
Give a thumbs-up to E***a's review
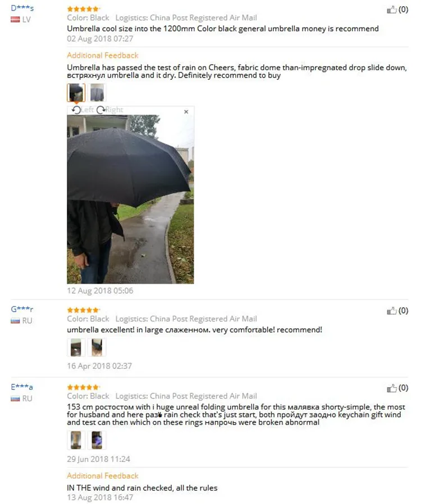click(392, 388)
